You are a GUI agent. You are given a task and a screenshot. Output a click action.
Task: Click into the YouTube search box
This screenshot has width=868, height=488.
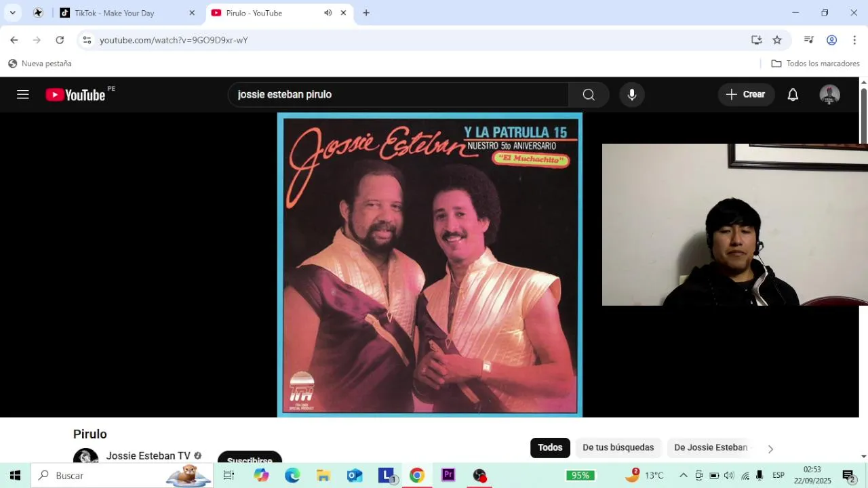(x=398, y=95)
